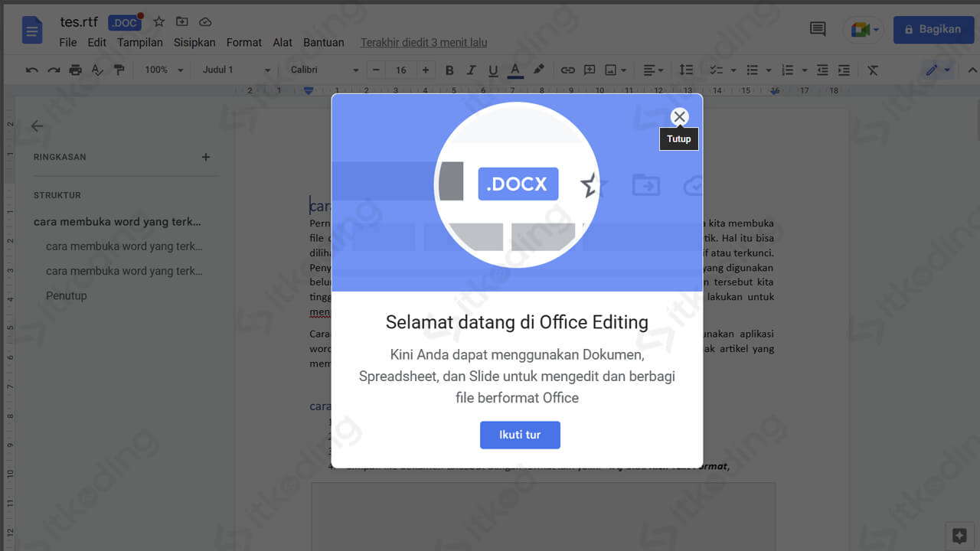This screenshot has height=551, width=980.
Task: Open the highlight color marker
Action: tap(538, 70)
